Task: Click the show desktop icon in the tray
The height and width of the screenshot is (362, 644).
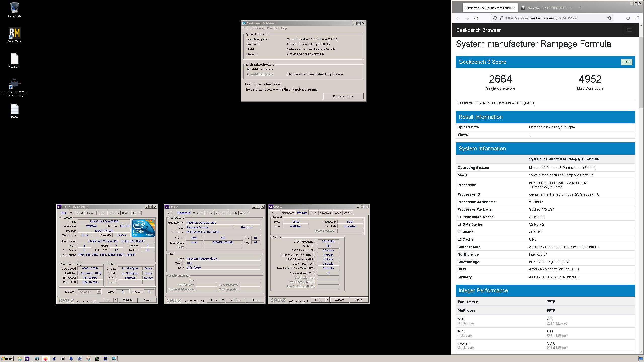Action: (641, 359)
